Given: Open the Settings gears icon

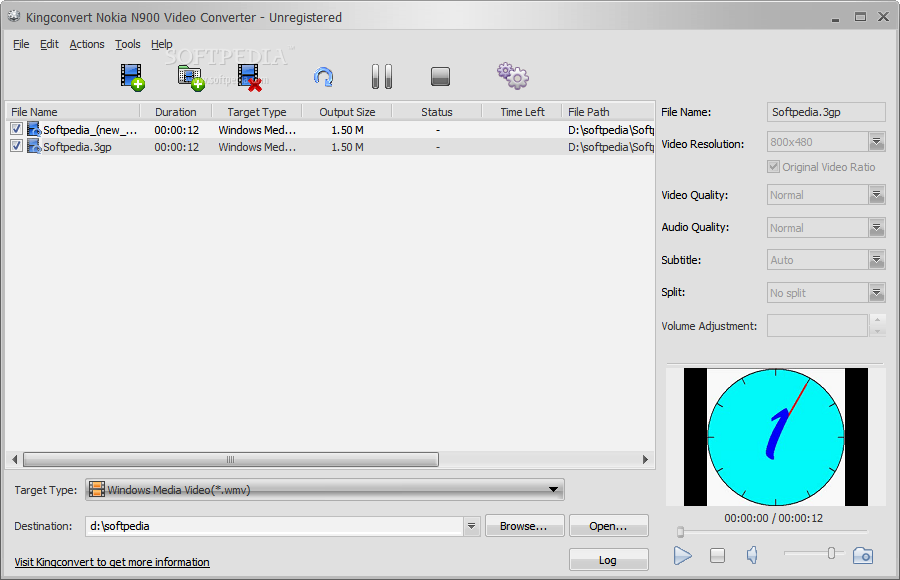Looking at the screenshot, I should coord(513,76).
